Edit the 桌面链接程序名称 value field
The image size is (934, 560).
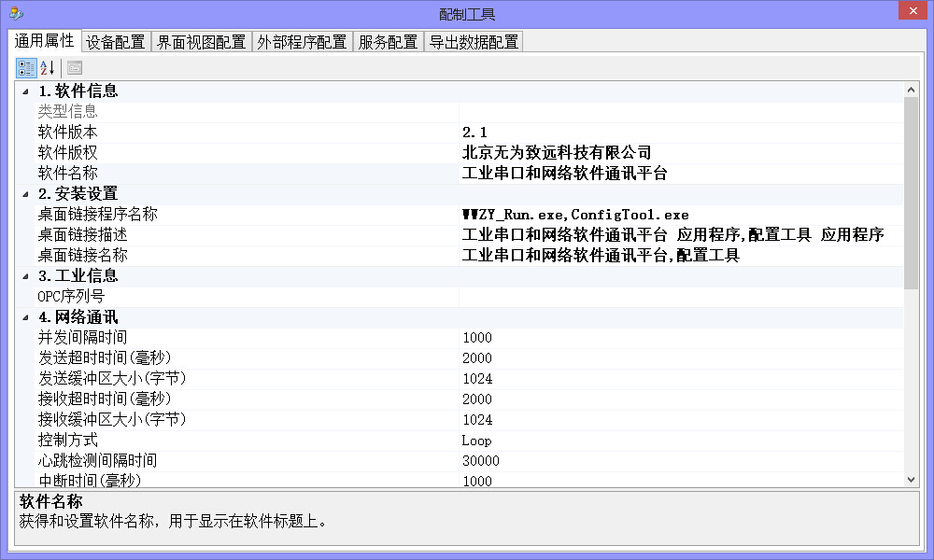(681, 215)
